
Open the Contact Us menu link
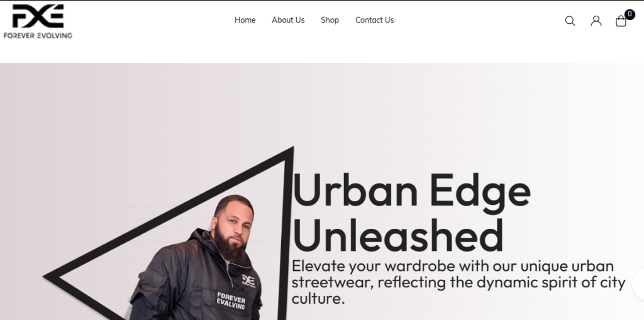click(x=375, y=20)
